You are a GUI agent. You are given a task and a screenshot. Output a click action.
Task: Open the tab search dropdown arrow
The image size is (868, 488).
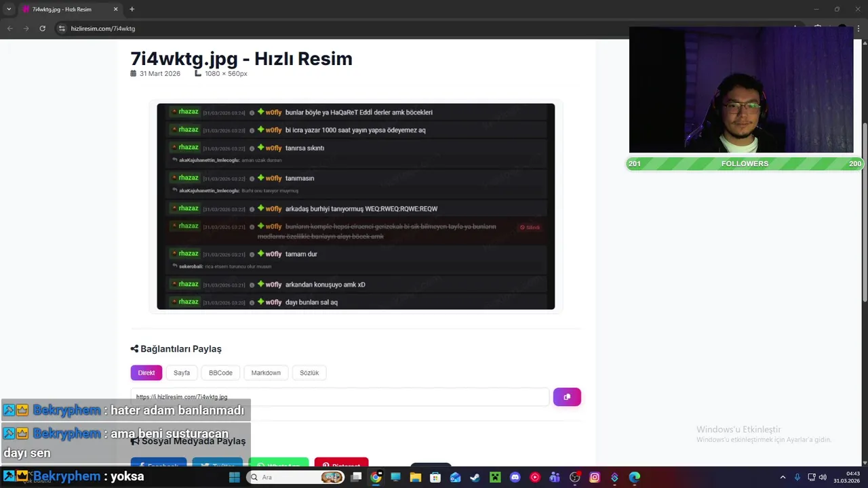click(x=9, y=9)
